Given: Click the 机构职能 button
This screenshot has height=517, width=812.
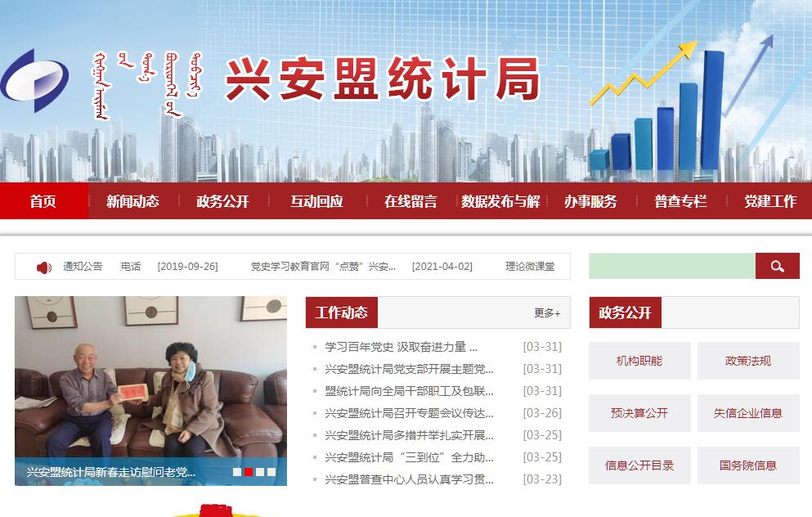Looking at the screenshot, I should click(x=639, y=361).
